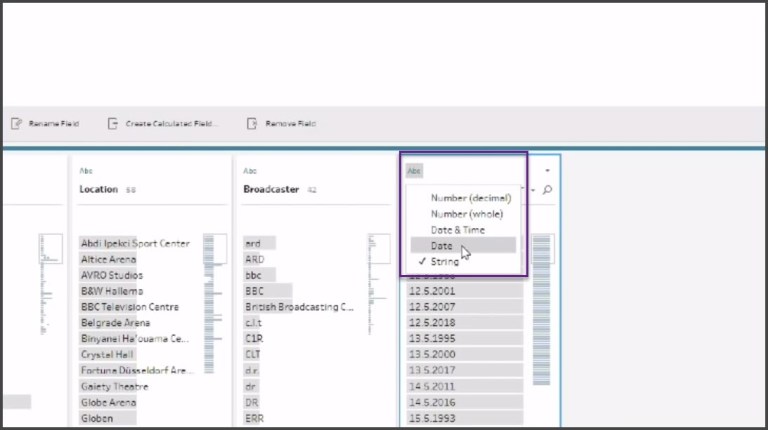The image size is (768, 430).
Task: Pick Number (whole) from type list
Action: click(x=466, y=213)
